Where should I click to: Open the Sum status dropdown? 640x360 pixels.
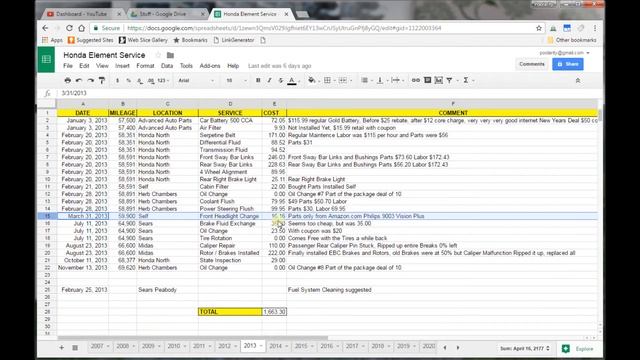525,349
